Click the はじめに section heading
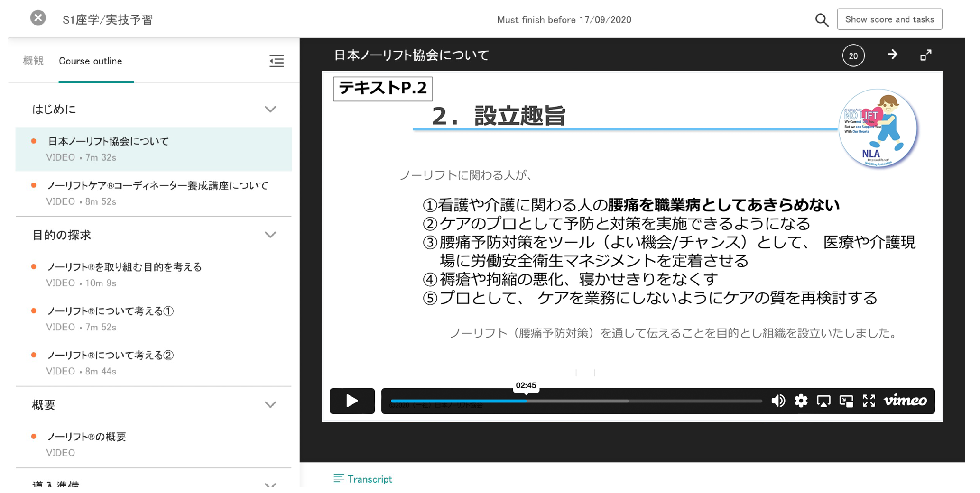This screenshot has width=980, height=493. point(54,110)
